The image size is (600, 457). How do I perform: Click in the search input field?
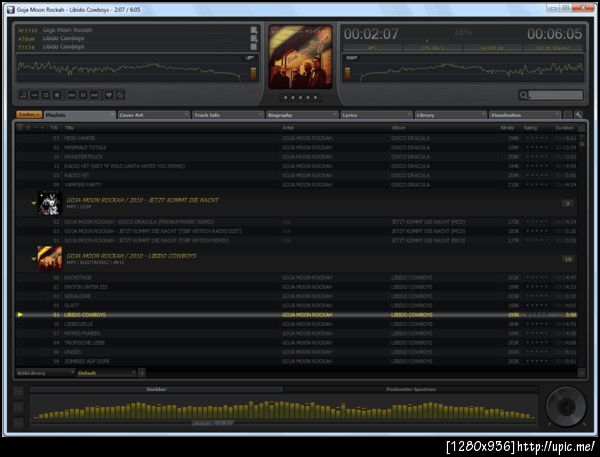pos(556,95)
